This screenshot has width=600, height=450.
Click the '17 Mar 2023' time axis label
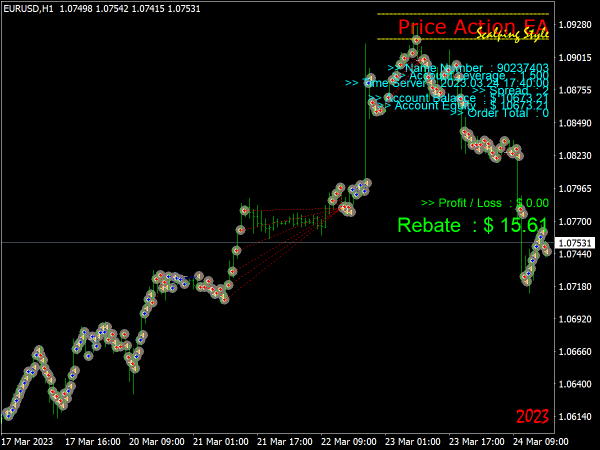click(x=27, y=442)
